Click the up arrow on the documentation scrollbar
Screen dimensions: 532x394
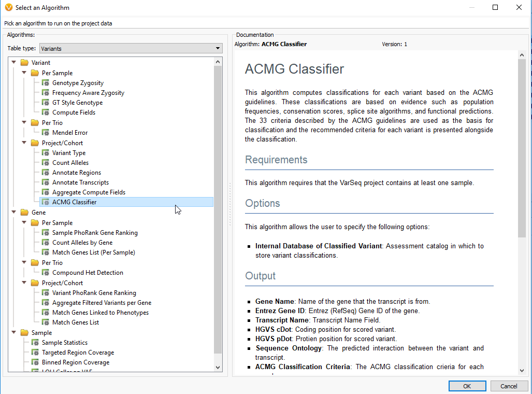click(x=522, y=54)
